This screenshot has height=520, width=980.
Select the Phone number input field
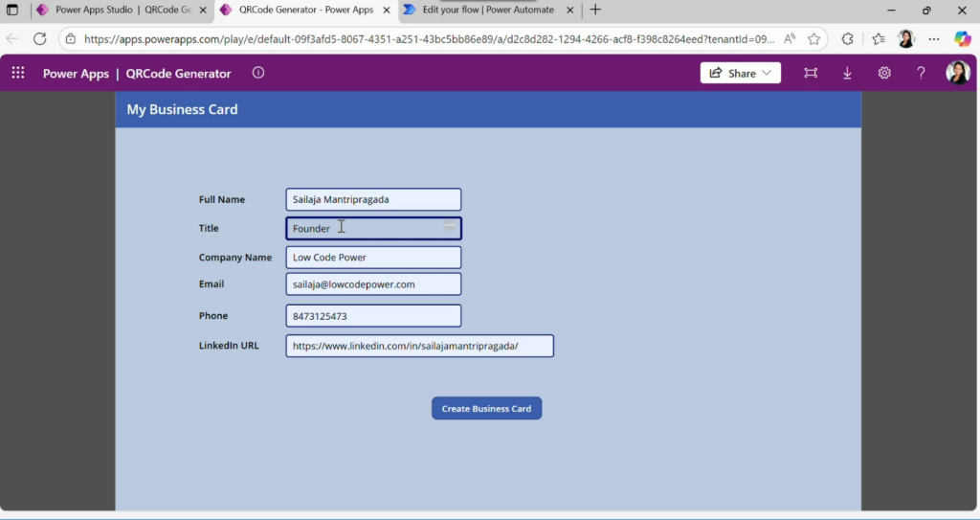pos(373,316)
